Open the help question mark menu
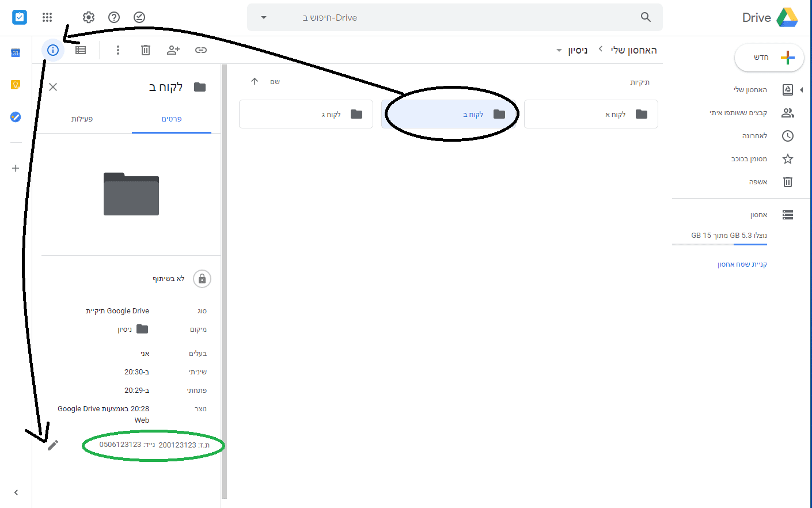 (114, 17)
